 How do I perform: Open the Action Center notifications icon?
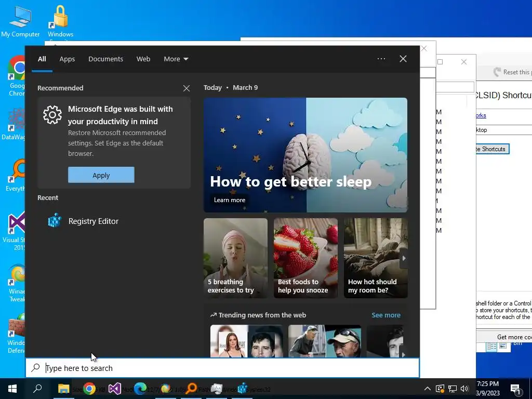(x=515, y=389)
